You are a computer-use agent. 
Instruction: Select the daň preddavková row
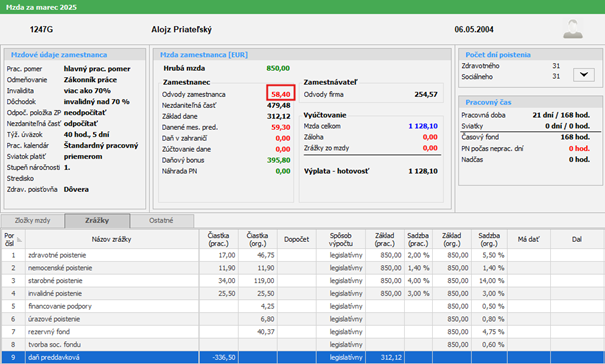302,357
